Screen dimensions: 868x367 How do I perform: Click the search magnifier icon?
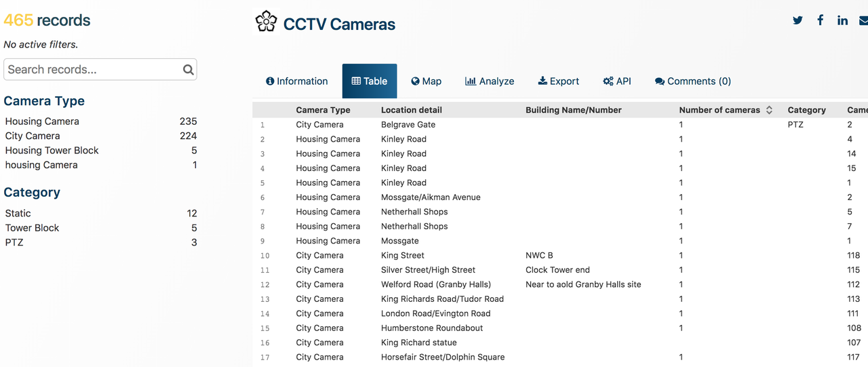click(x=189, y=69)
